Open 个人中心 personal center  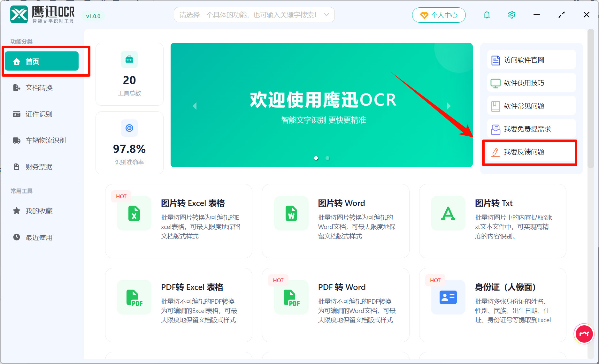point(439,15)
